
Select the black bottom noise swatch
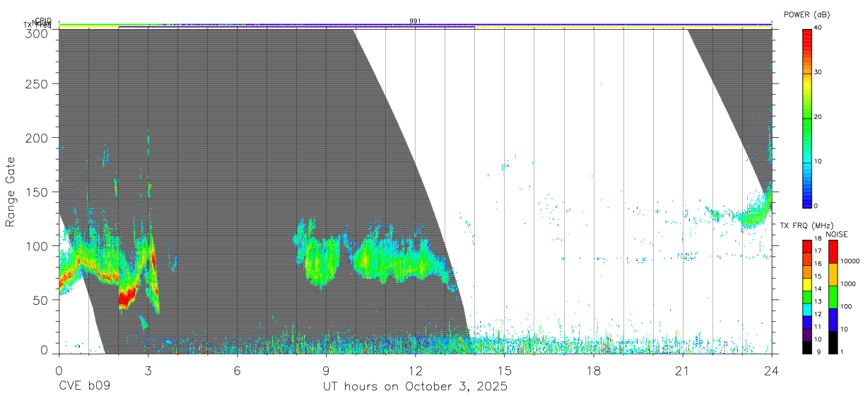pyautogui.click(x=832, y=342)
